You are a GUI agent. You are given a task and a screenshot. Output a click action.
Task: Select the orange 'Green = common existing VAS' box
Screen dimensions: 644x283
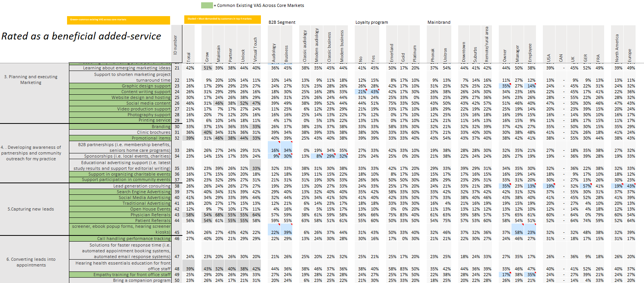click(119, 20)
